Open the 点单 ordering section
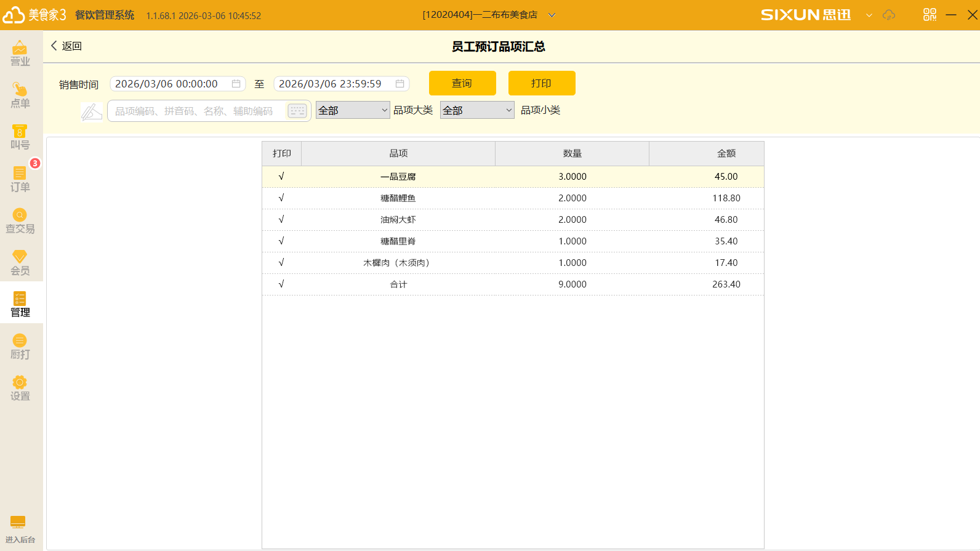This screenshot has height=551, width=980. [20, 95]
